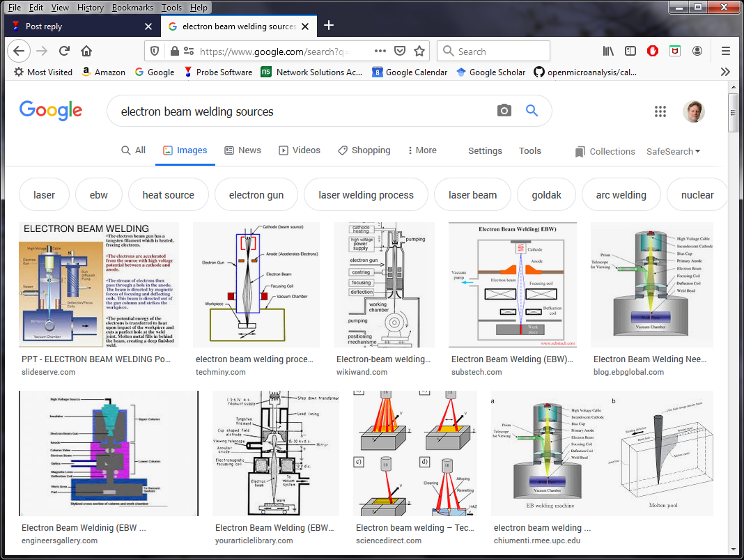
Task: Open the Firefox Library icon
Action: pos(608,51)
